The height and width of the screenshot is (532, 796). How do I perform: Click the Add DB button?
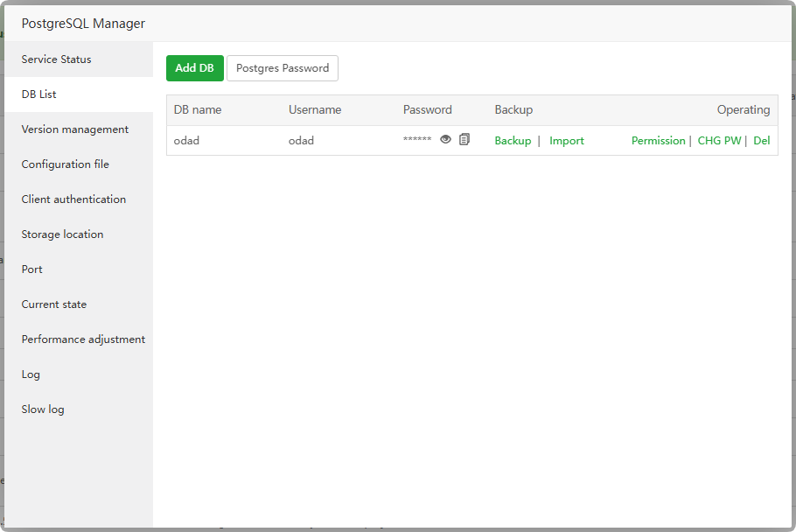195,68
